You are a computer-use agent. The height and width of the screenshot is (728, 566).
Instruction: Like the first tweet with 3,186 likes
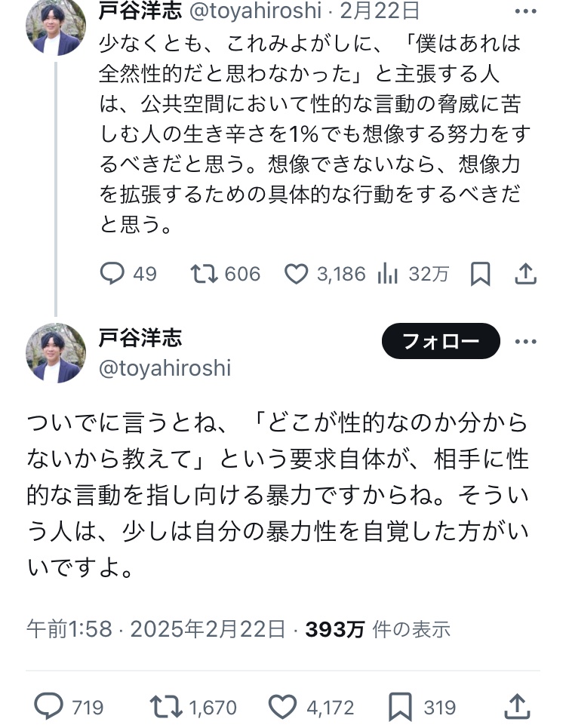(297, 274)
